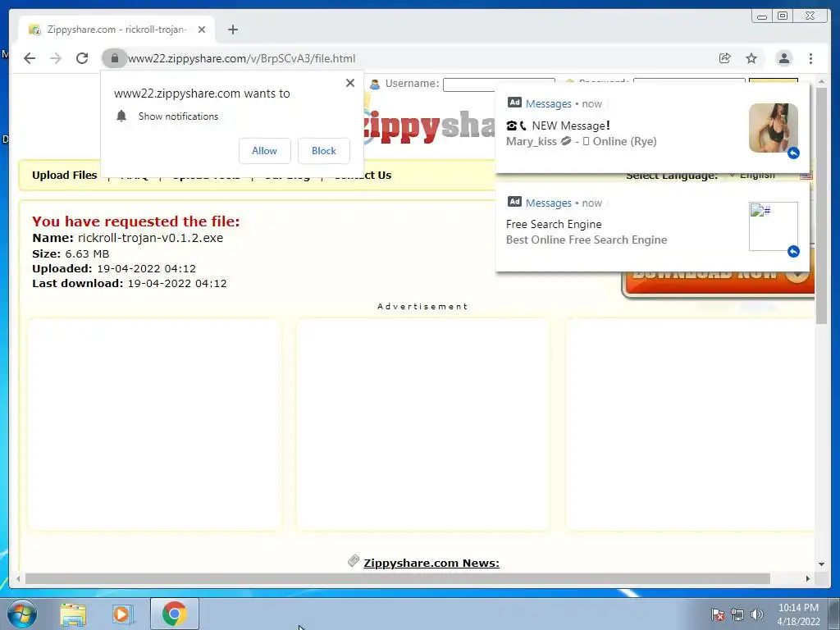
Task: Click the 'You have requested the file:' heading
Action: pyautogui.click(x=136, y=221)
